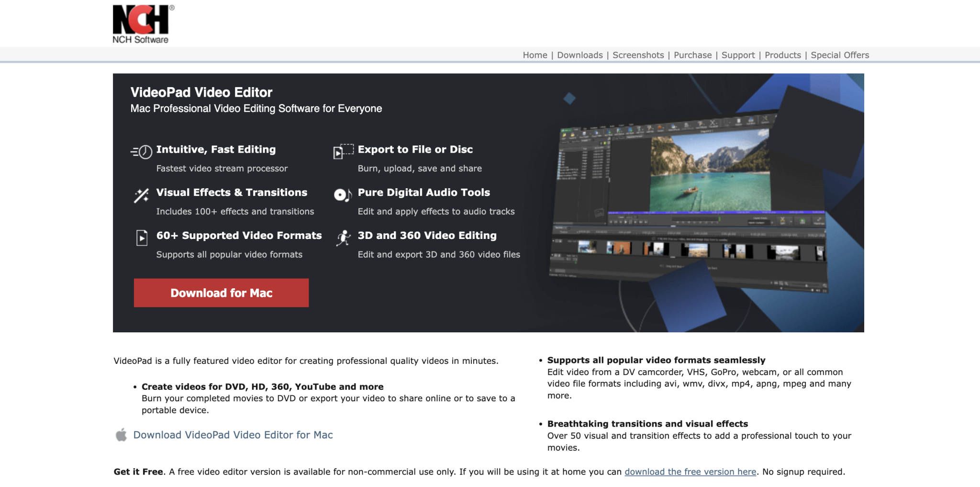Select Home in the navigation bar

point(535,55)
